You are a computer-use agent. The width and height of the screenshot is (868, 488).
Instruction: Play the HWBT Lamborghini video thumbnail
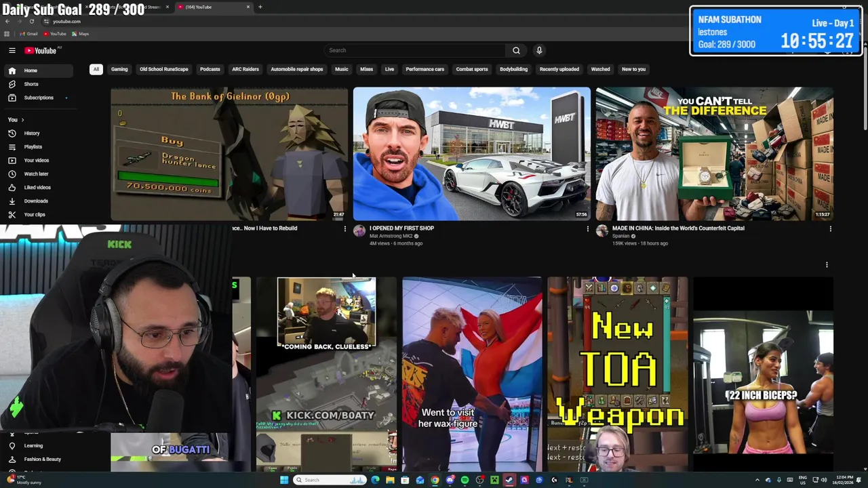tap(472, 154)
